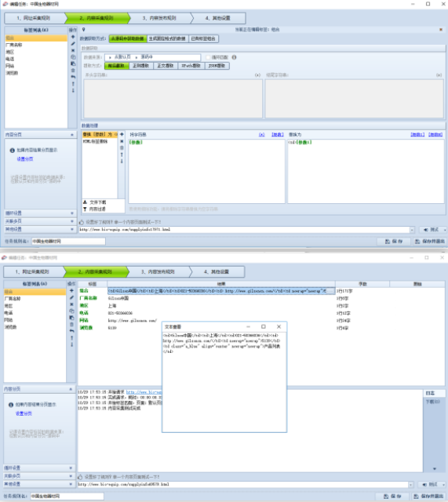Click the orange close X of the tag editor panel
Viewport: 448px width, 502px height.
pos(441,30)
